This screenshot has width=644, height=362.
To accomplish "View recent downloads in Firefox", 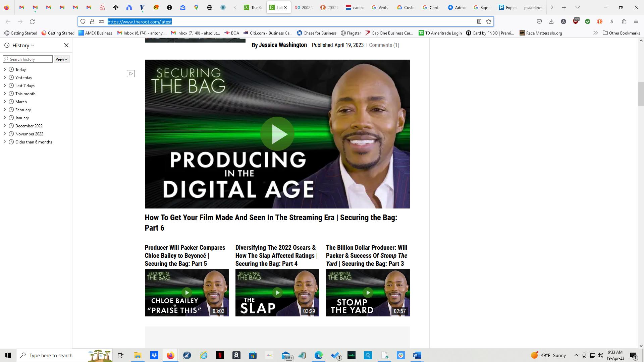I will [551, 21].
